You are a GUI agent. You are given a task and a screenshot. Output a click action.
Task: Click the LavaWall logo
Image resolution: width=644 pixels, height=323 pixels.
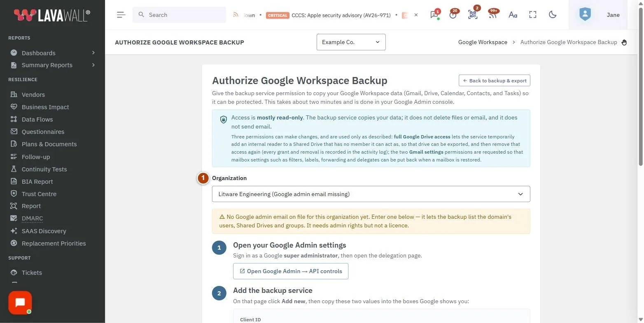pos(52,15)
